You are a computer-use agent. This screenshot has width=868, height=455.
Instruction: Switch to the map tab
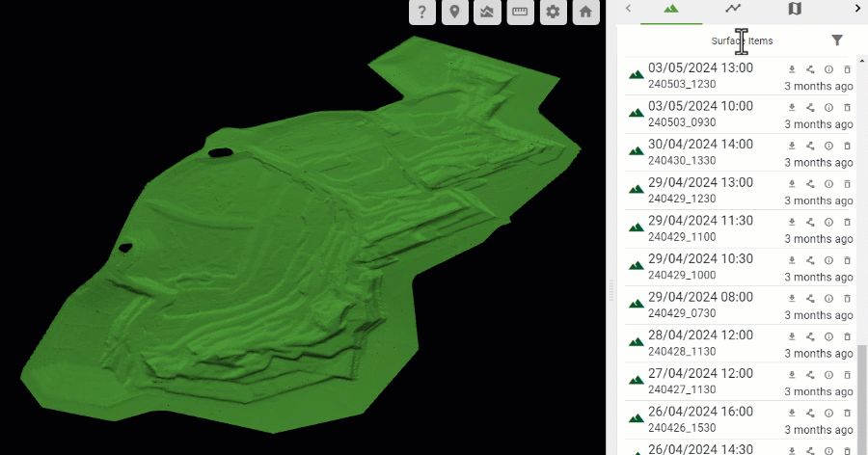[795, 9]
